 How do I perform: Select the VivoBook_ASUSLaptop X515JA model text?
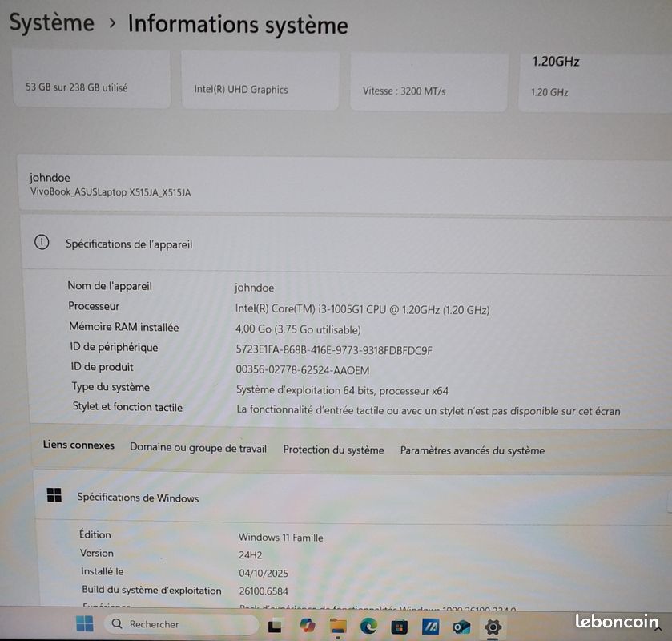pos(111,192)
